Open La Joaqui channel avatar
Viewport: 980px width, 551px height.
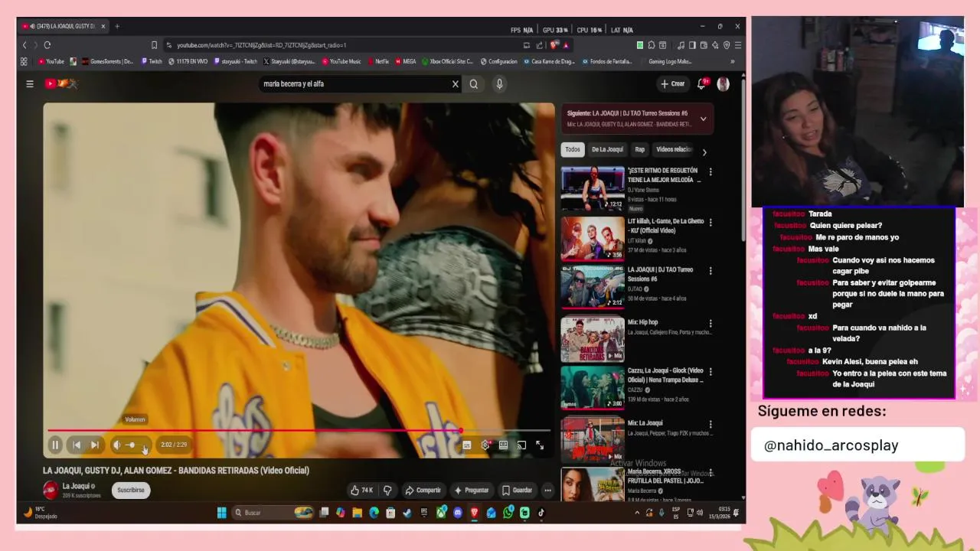coord(51,490)
